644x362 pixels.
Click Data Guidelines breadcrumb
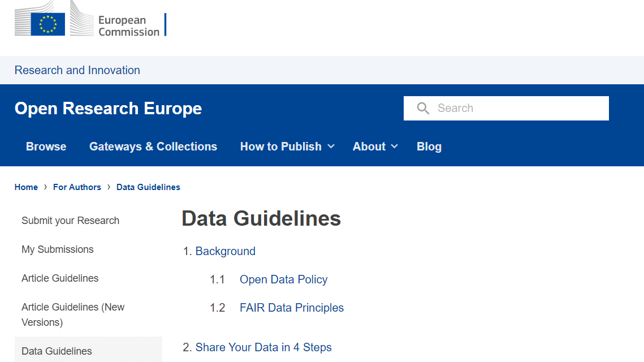(148, 187)
